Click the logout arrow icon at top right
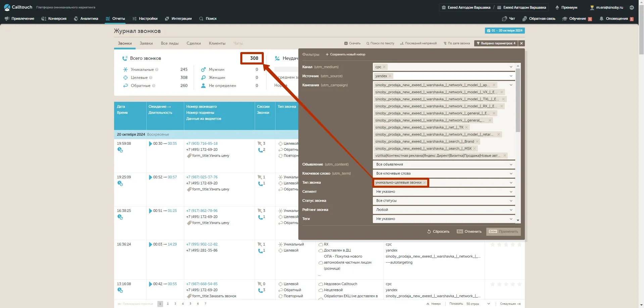644x308 pixels. pyautogui.click(x=632, y=7)
